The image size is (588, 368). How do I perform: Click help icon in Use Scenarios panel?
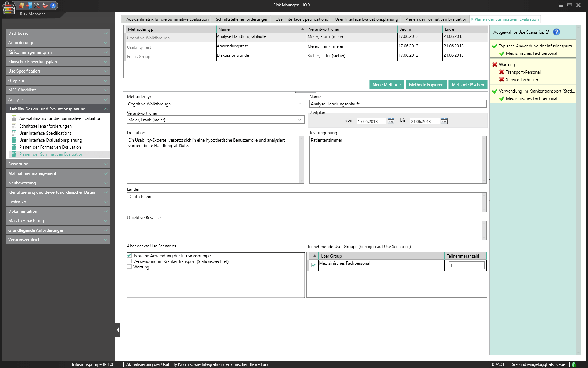point(556,32)
